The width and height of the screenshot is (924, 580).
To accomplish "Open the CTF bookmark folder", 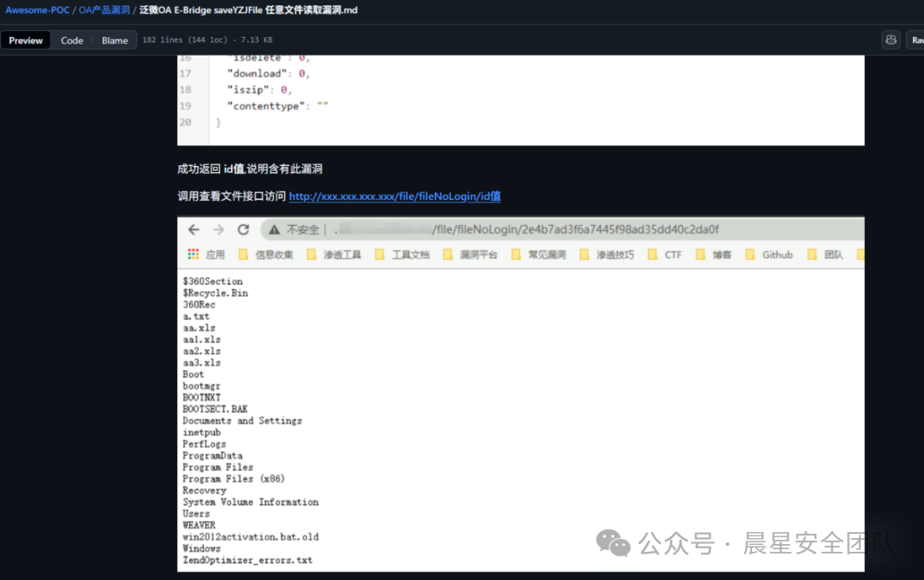I will pyautogui.click(x=665, y=254).
